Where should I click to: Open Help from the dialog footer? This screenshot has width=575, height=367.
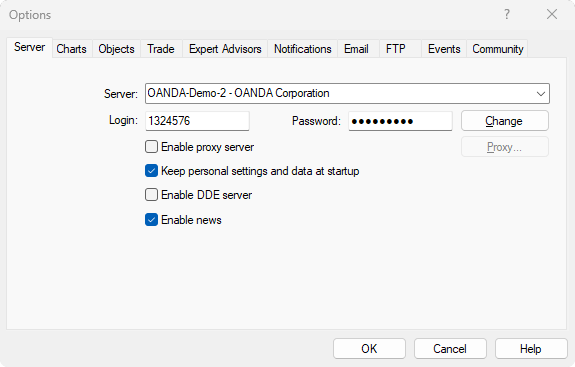[x=531, y=349]
